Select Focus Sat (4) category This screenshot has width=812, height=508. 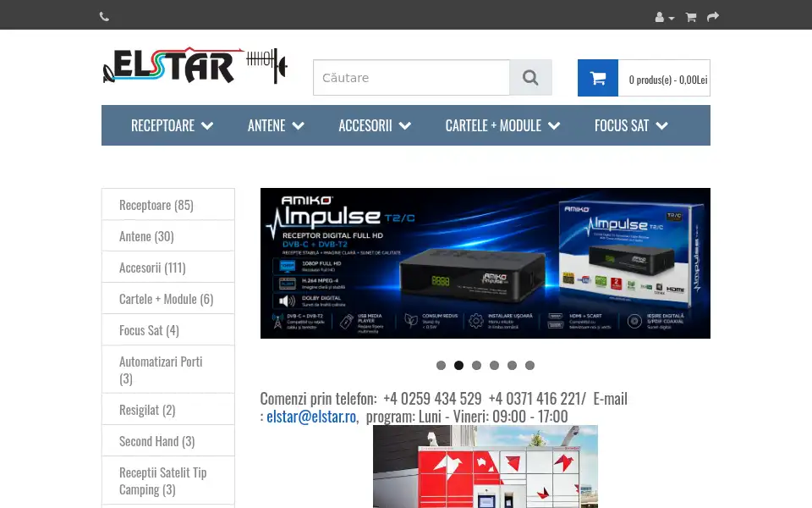[168, 329]
